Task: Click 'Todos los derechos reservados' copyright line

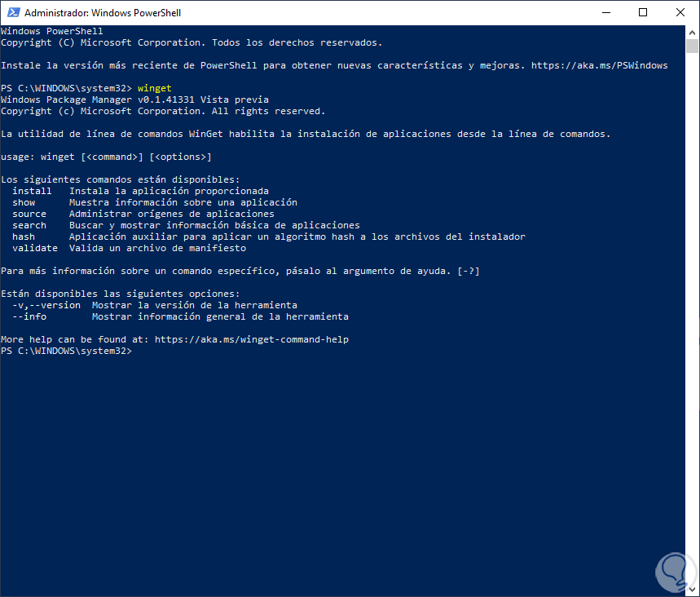Action: [x=192, y=43]
